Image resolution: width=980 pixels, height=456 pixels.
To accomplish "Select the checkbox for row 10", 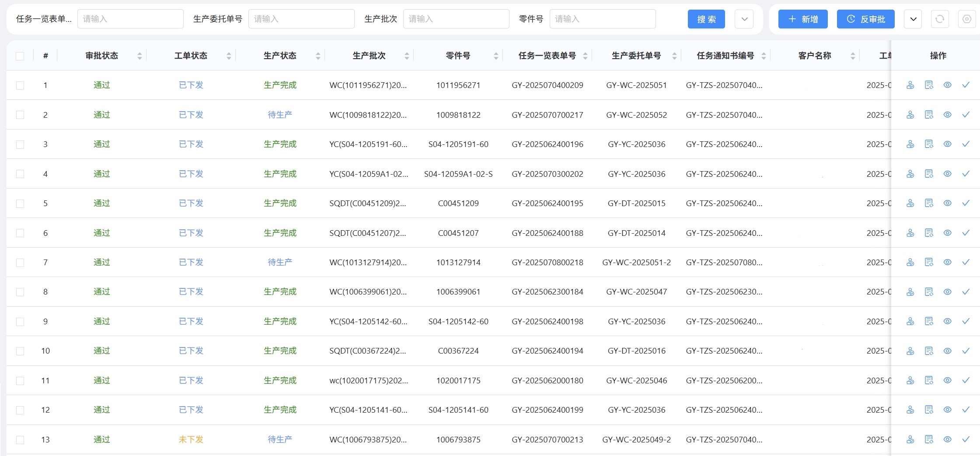I will pos(20,351).
